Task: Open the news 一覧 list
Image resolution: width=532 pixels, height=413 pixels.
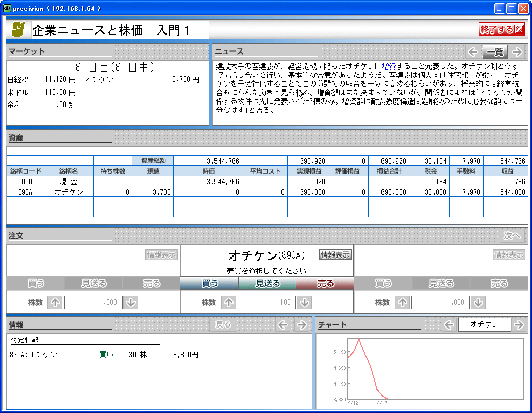Action: pyautogui.click(x=495, y=52)
